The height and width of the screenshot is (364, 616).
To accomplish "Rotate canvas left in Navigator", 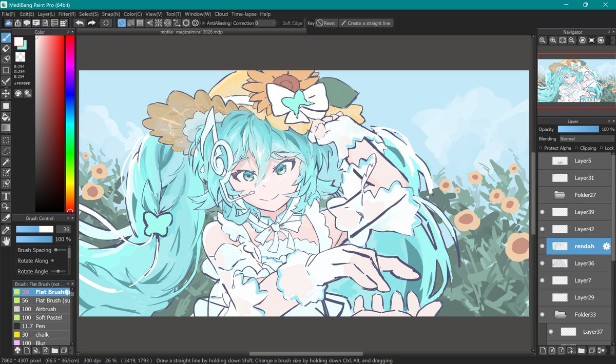I will pos(582,40).
